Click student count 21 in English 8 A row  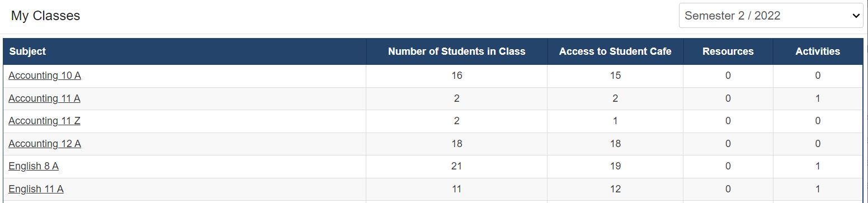[x=457, y=166]
